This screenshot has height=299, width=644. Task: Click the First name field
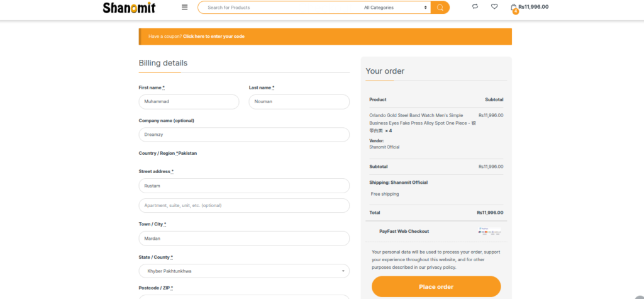[189, 101]
